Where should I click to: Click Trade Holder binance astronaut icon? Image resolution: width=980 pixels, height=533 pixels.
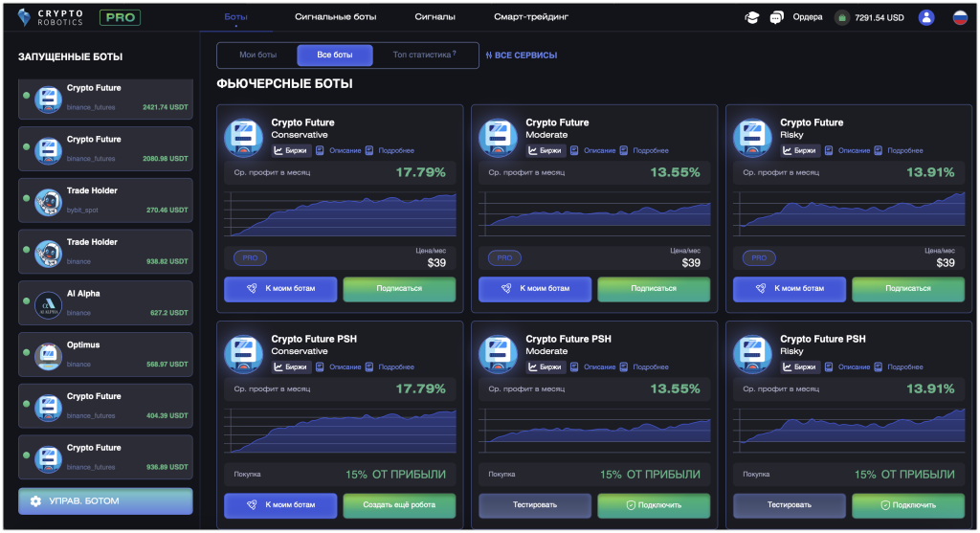48,254
